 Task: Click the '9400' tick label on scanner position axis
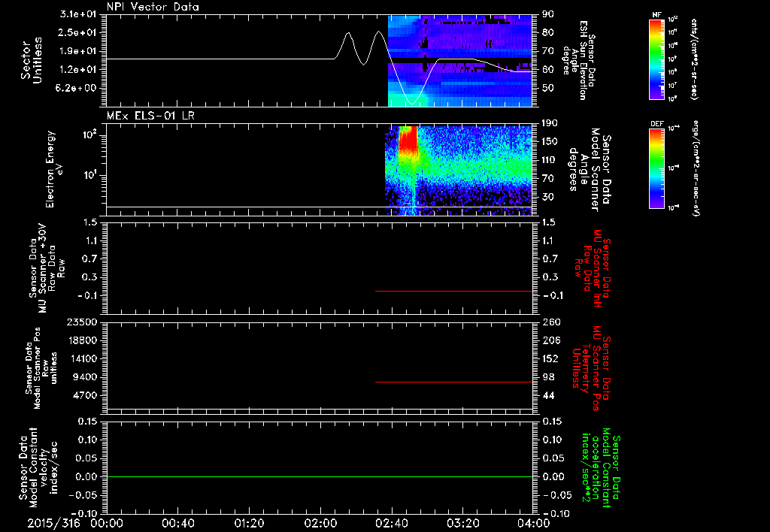click(86, 377)
